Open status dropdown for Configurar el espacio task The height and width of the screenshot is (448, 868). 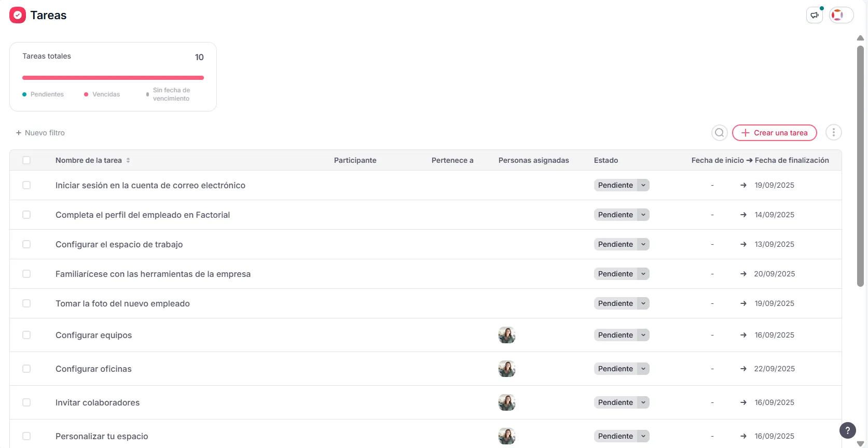click(x=643, y=244)
